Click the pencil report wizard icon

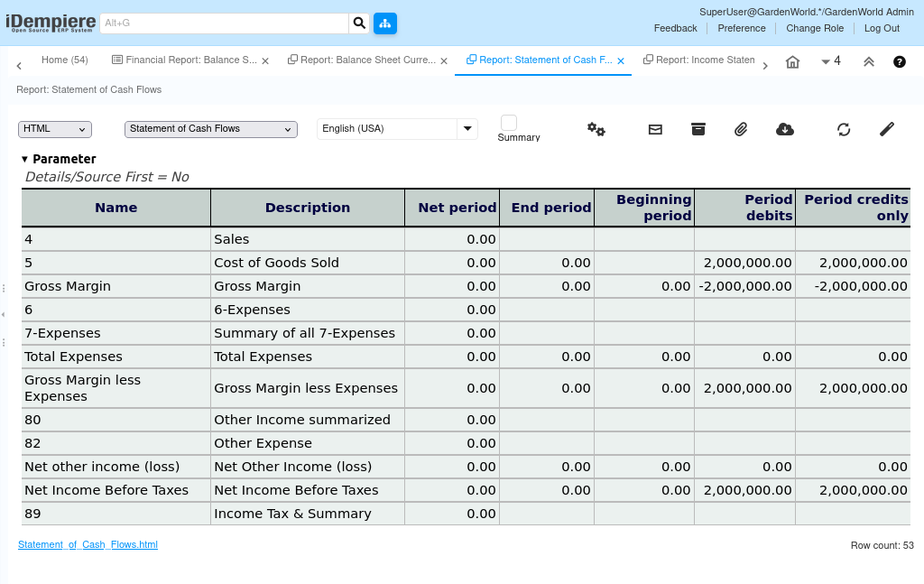(x=887, y=129)
